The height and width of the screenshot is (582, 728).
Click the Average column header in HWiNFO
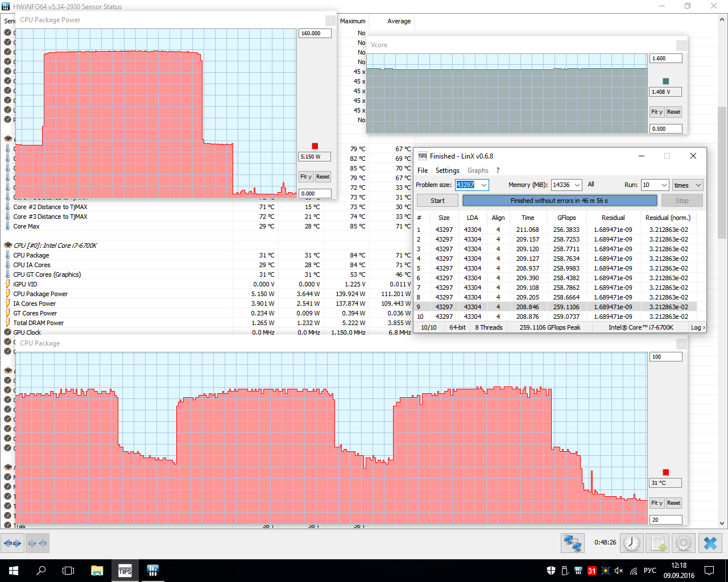[399, 21]
